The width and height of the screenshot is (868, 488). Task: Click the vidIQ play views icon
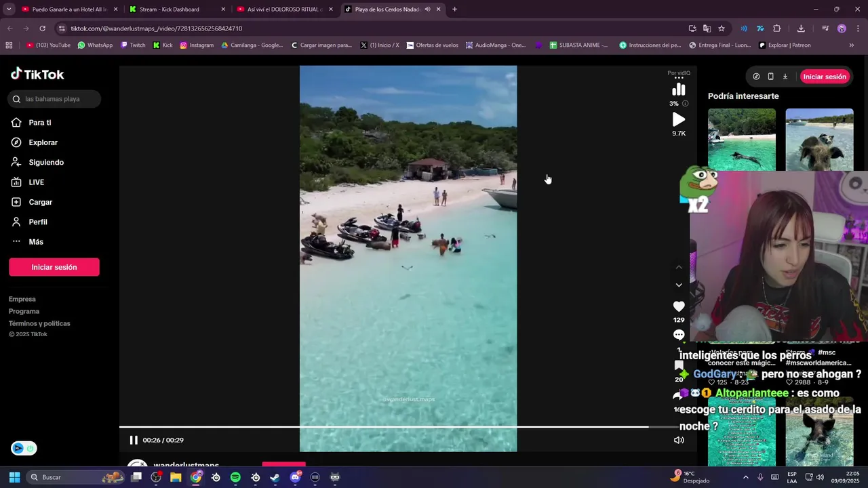679,119
